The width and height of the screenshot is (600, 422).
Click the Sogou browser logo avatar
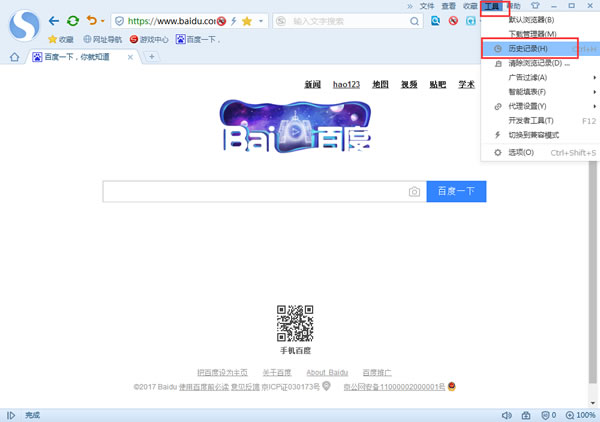pyautogui.click(x=24, y=25)
